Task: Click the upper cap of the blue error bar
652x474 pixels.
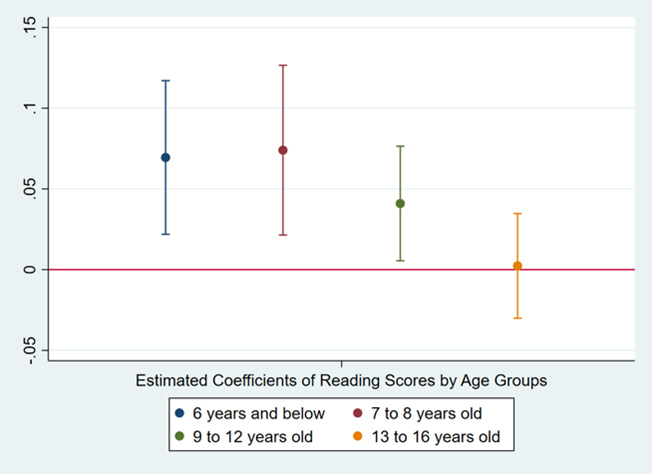Action: pyautogui.click(x=166, y=80)
